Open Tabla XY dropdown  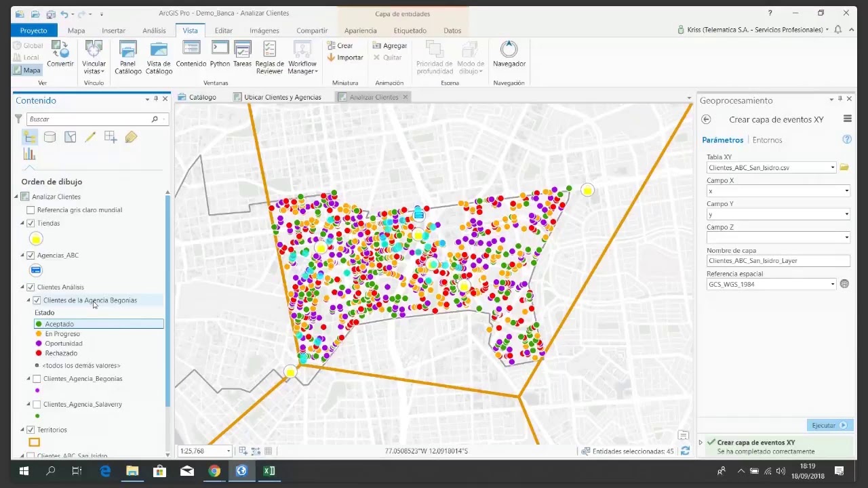833,167
